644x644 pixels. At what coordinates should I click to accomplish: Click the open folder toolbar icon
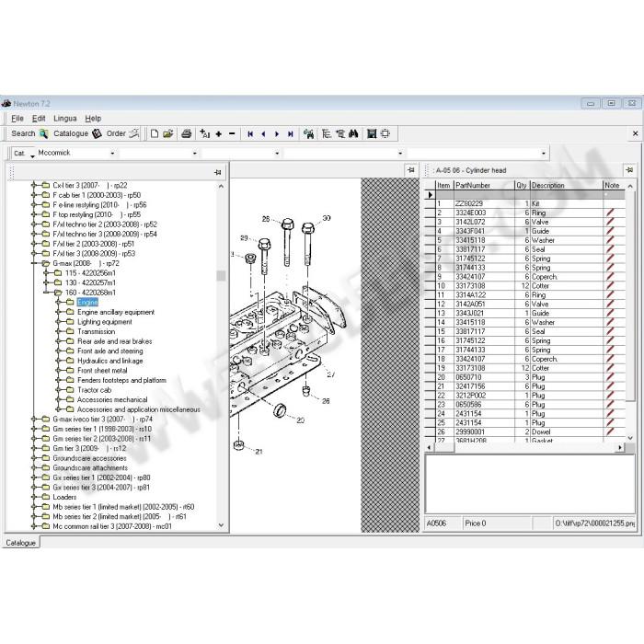(168, 133)
